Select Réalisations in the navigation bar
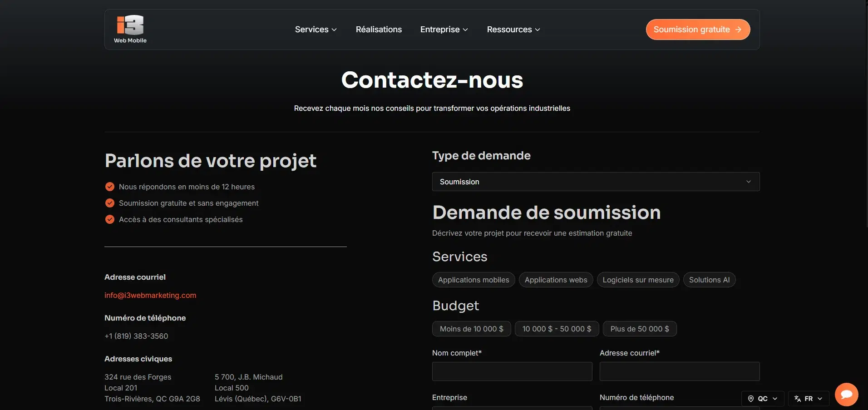 pyautogui.click(x=379, y=29)
